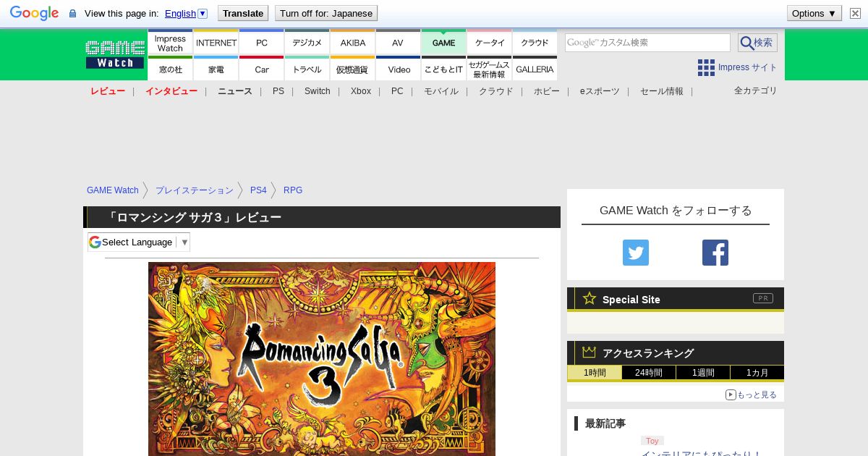
Task: Open Impress site grid icon
Action: click(706, 67)
